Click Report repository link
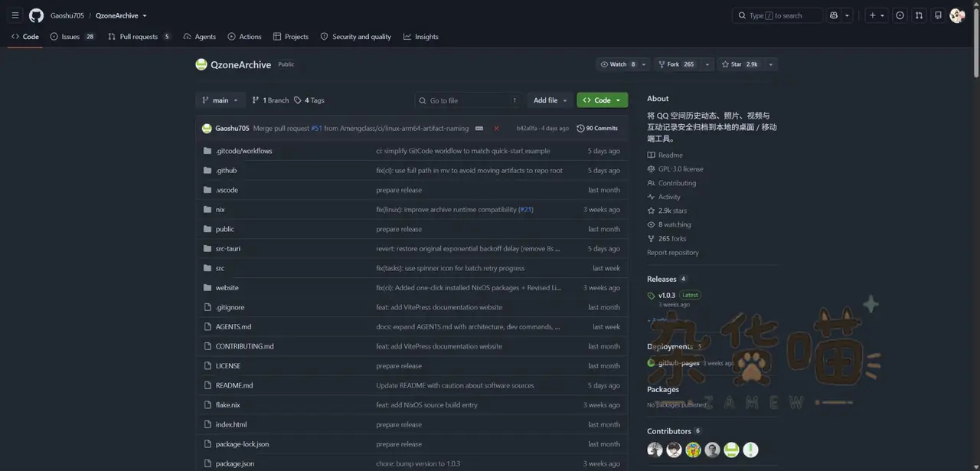This screenshot has width=980, height=471. pos(673,253)
